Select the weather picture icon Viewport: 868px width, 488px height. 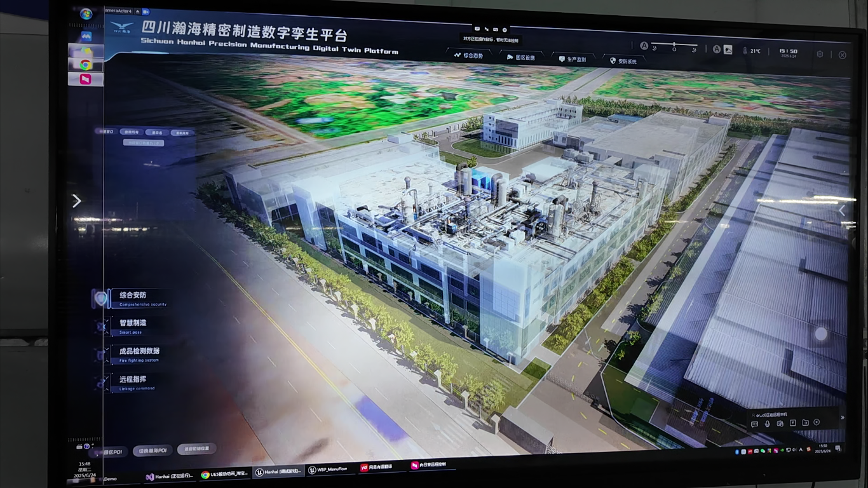pyautogui.click(x=728, y=49)
